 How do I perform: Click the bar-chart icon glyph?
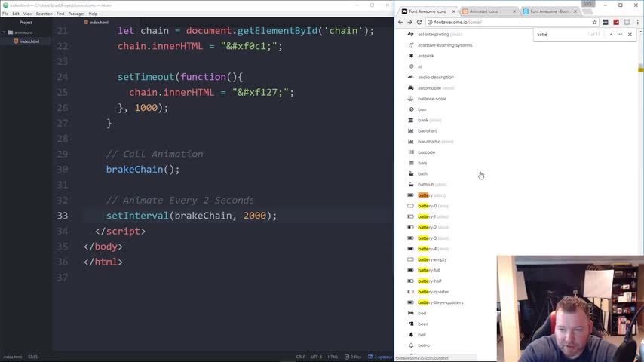point(411,130)
